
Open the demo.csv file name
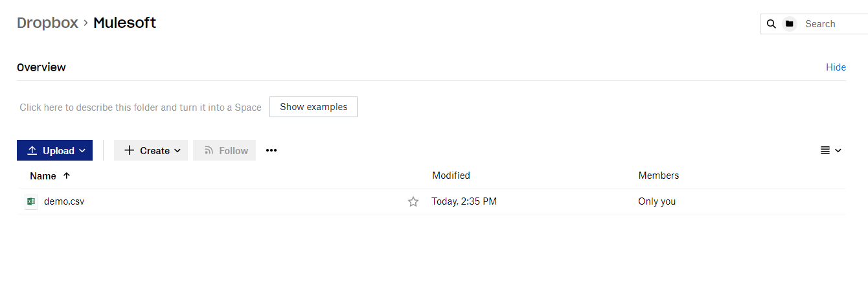[64, 201]
